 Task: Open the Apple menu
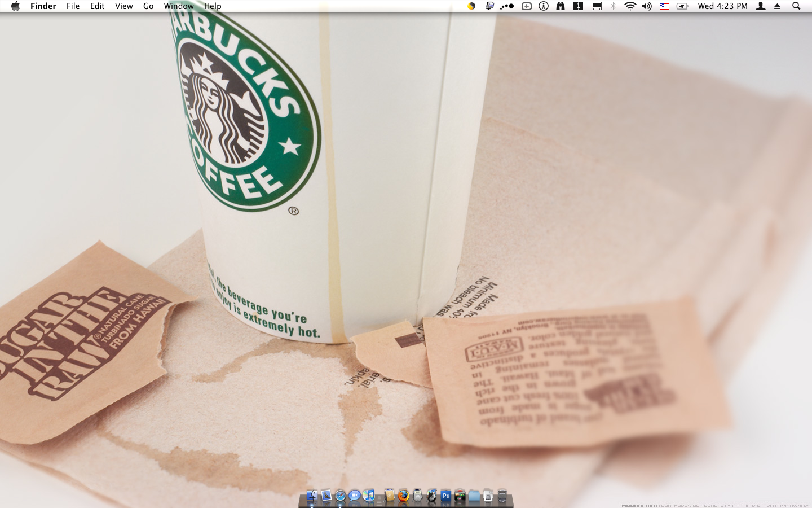point(15,6)
